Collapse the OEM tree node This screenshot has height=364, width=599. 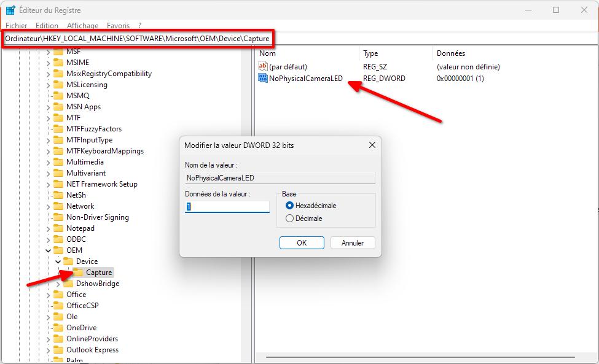pyautogui.click(x=48, y=250)
